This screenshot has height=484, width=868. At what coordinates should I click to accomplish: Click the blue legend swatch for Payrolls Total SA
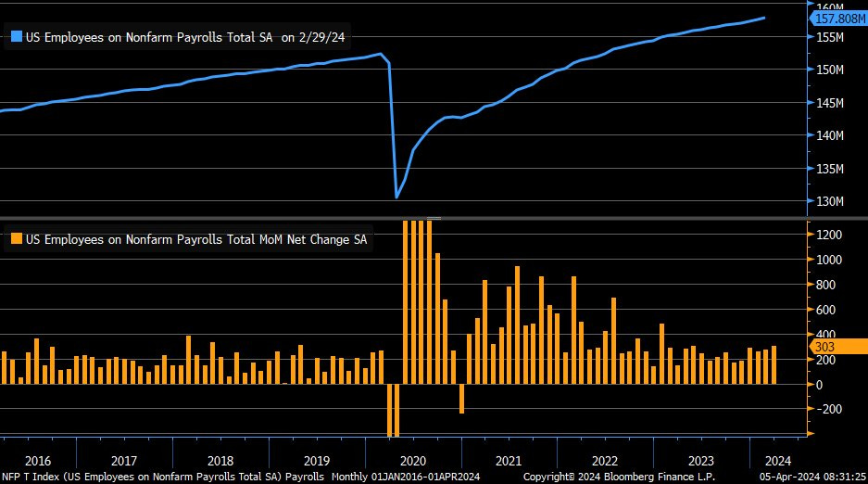coord(16,37)
